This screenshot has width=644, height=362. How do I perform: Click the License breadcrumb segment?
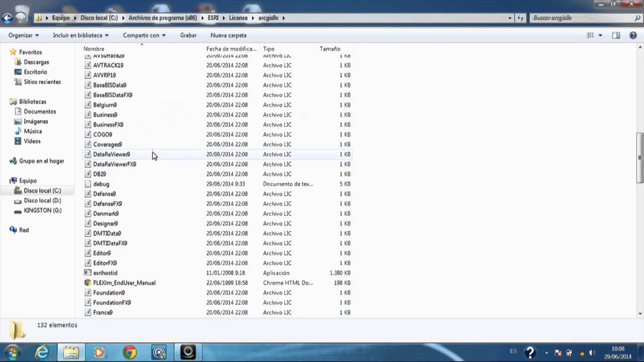tap(238, 18)
